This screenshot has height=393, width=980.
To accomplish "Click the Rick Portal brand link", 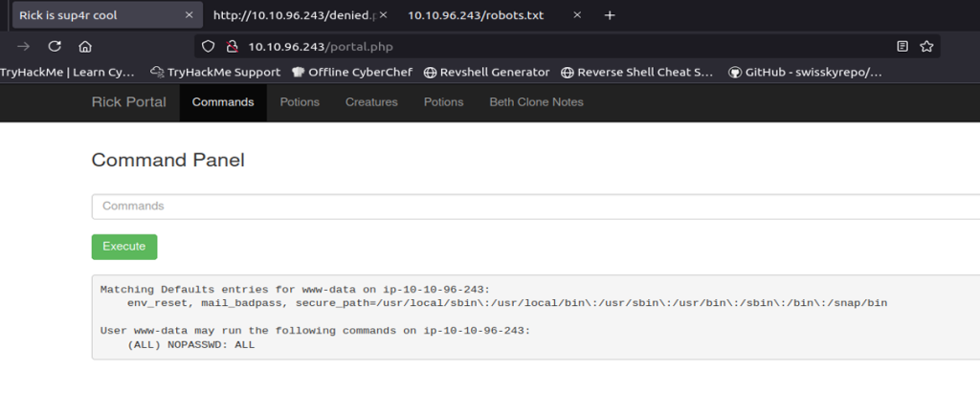I will [128, 102].
